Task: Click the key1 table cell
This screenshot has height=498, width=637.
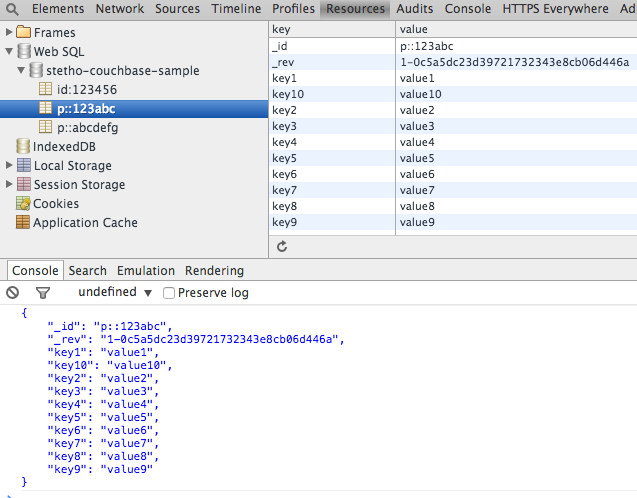Action: point(332,78)
